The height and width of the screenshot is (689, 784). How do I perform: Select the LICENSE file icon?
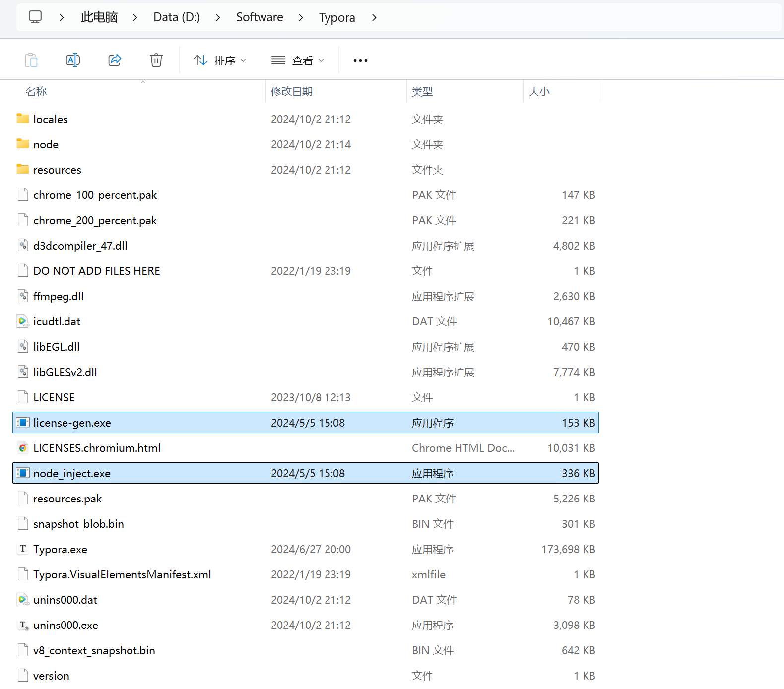pos(23,397)
